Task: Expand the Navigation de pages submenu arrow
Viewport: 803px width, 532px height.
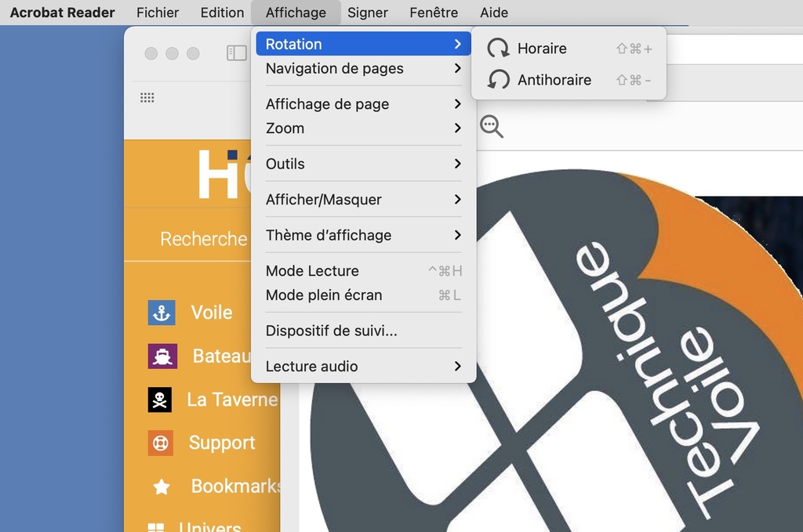Action: click(458, 68)
